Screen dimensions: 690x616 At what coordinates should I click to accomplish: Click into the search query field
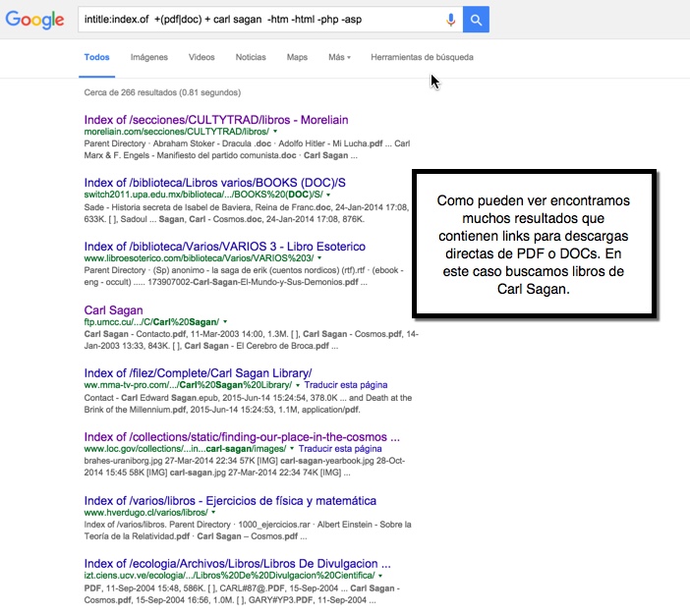coord(256,20)
